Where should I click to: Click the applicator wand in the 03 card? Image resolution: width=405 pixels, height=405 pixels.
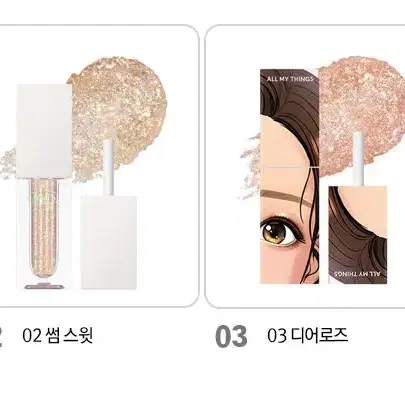(x=358, y=158)
